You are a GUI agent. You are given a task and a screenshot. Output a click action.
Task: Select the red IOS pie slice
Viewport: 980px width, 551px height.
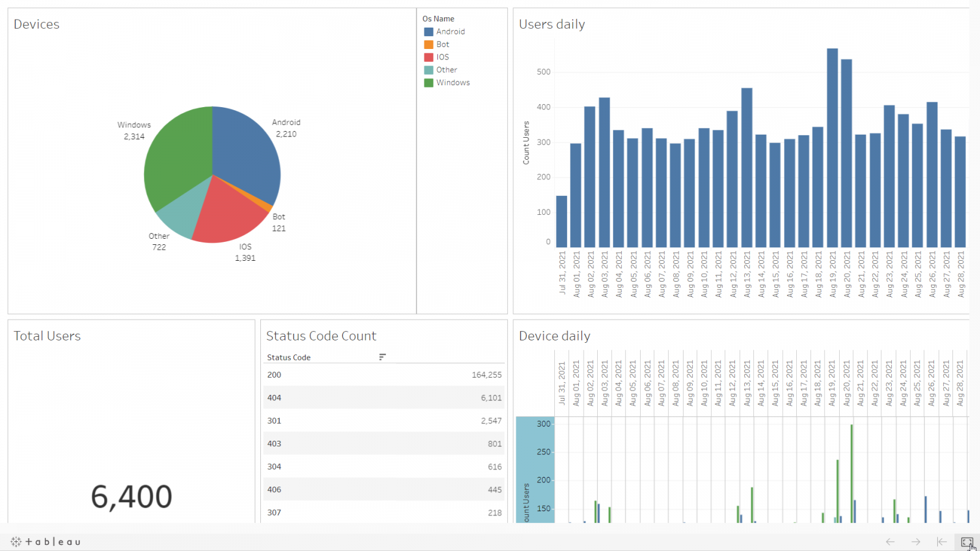click(227, 214)
